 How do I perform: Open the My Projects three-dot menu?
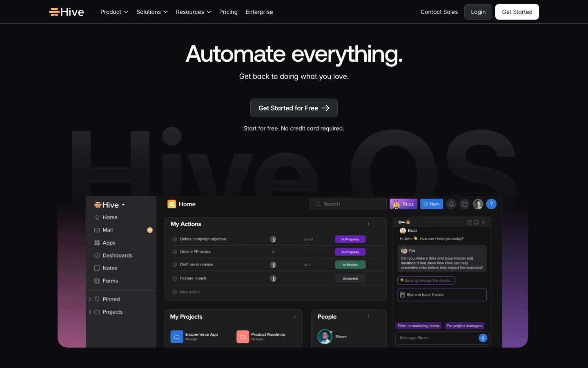pos(295,317)
